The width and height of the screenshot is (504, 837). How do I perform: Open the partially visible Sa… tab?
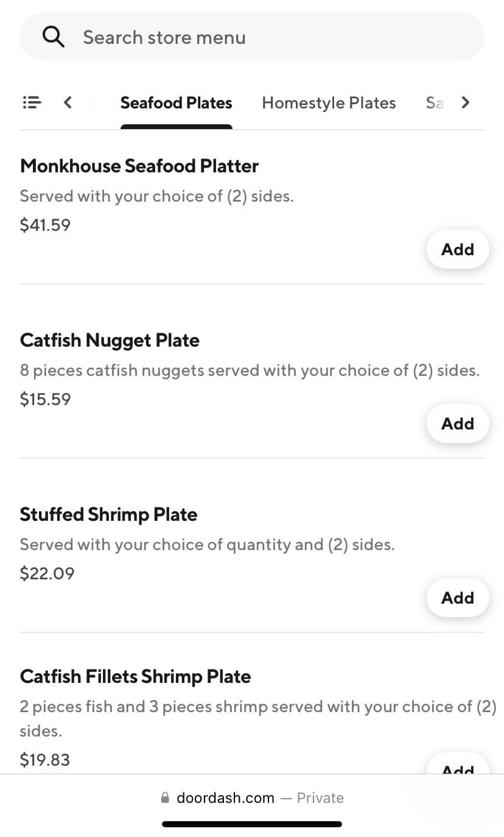click(434, 103)
